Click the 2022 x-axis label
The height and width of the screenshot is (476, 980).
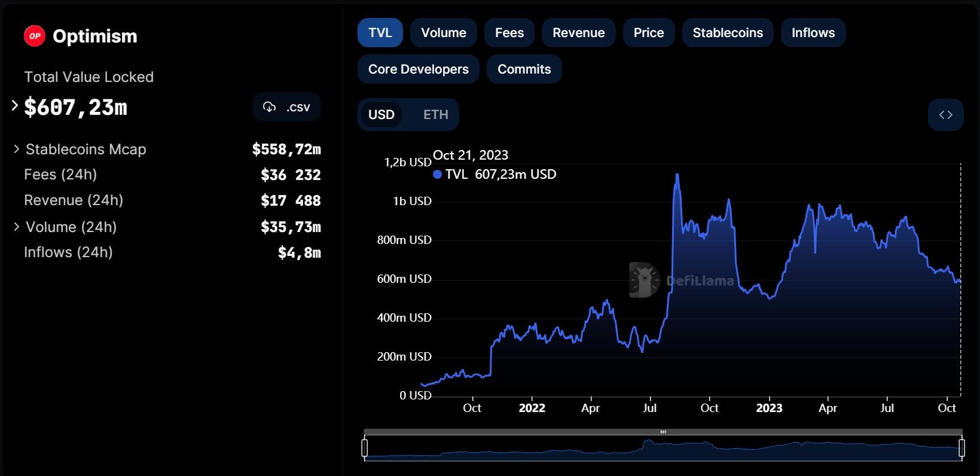pos(532,408)
